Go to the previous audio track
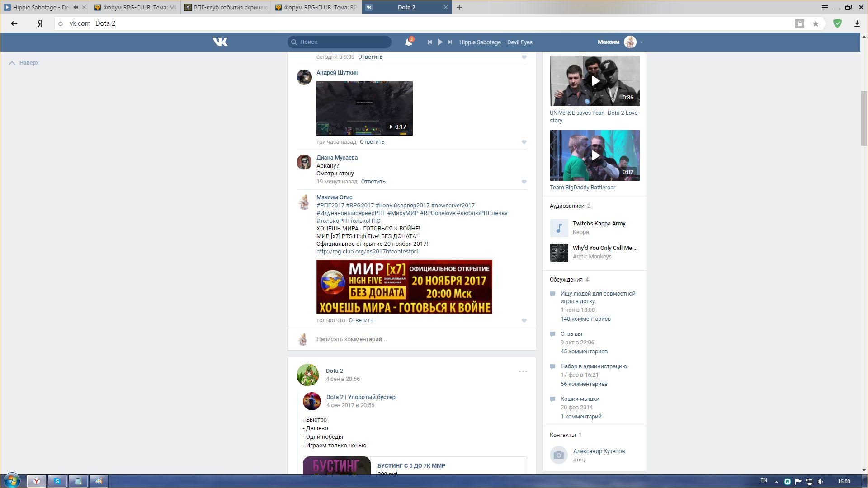Screen dimensions: 868x488 429,42
